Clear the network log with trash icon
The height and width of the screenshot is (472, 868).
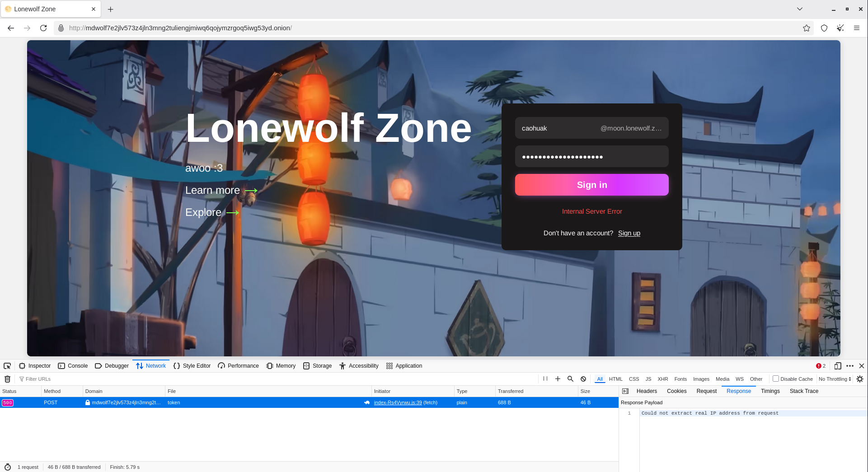(x=7, y=379)
